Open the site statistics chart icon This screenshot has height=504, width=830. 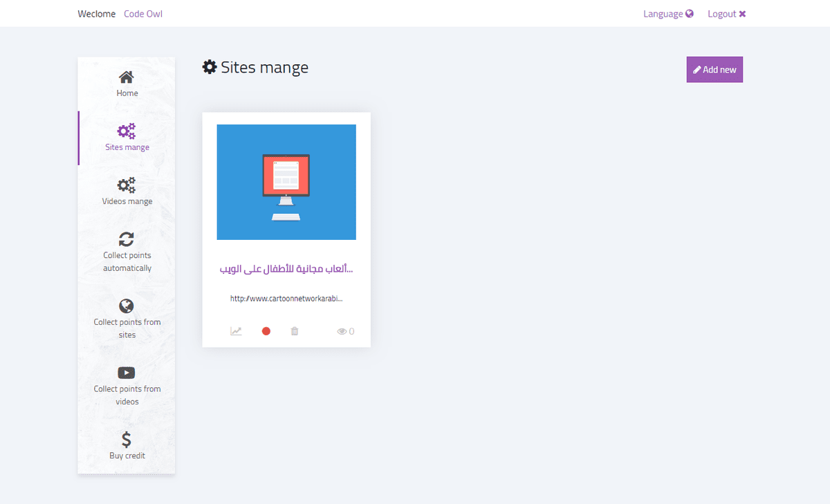tap(236, 331)
